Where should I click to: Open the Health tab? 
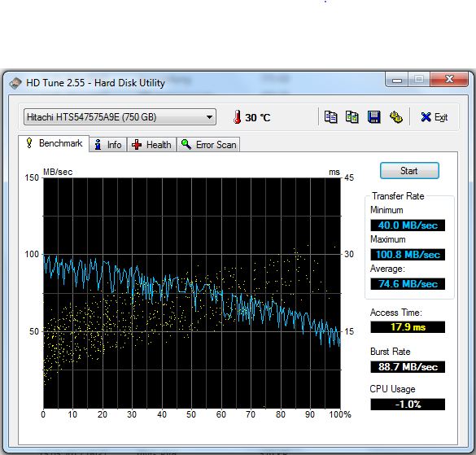(151, 145)
